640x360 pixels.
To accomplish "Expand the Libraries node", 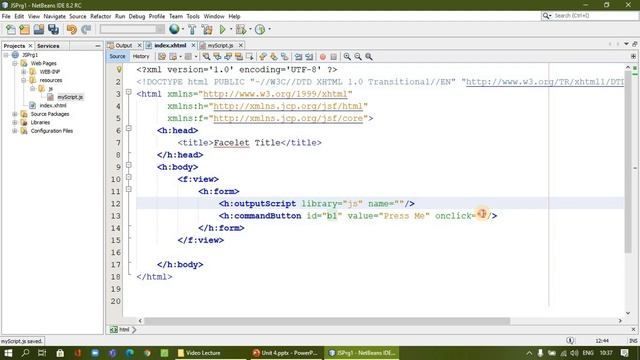I will coord(15,122).
